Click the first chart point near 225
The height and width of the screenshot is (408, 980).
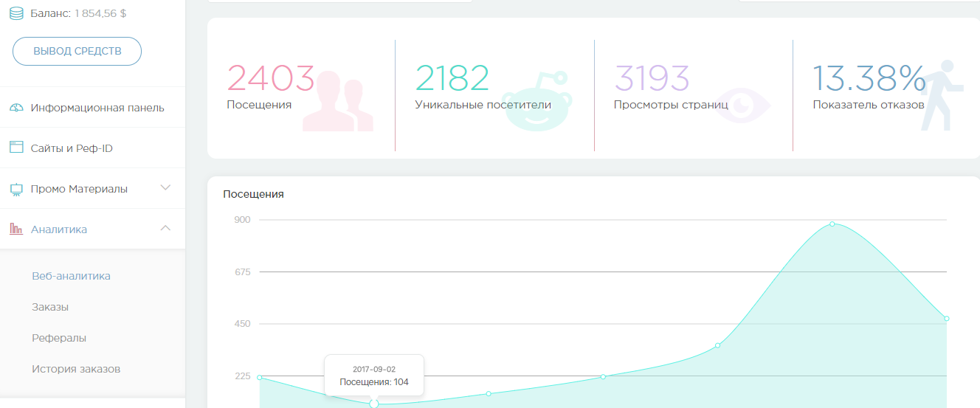click(260, 377)
